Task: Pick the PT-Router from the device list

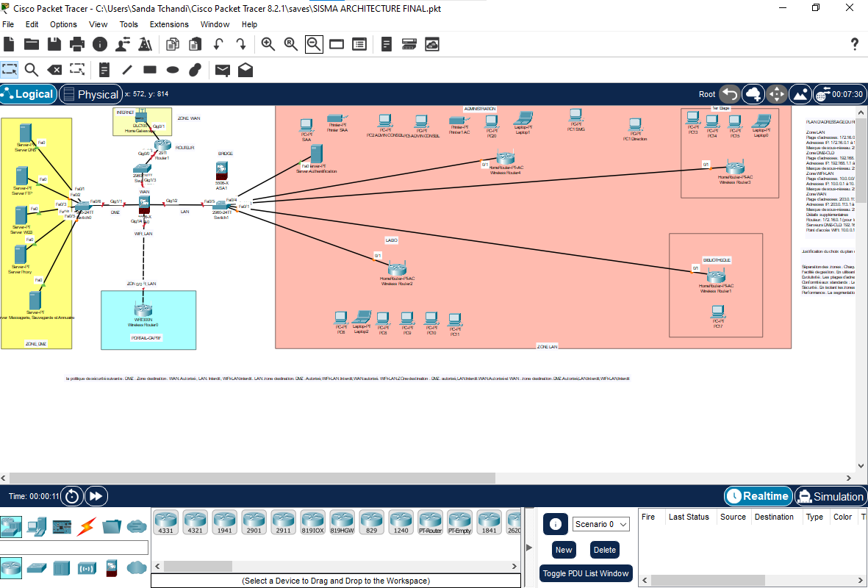Action: click(430, 523)
